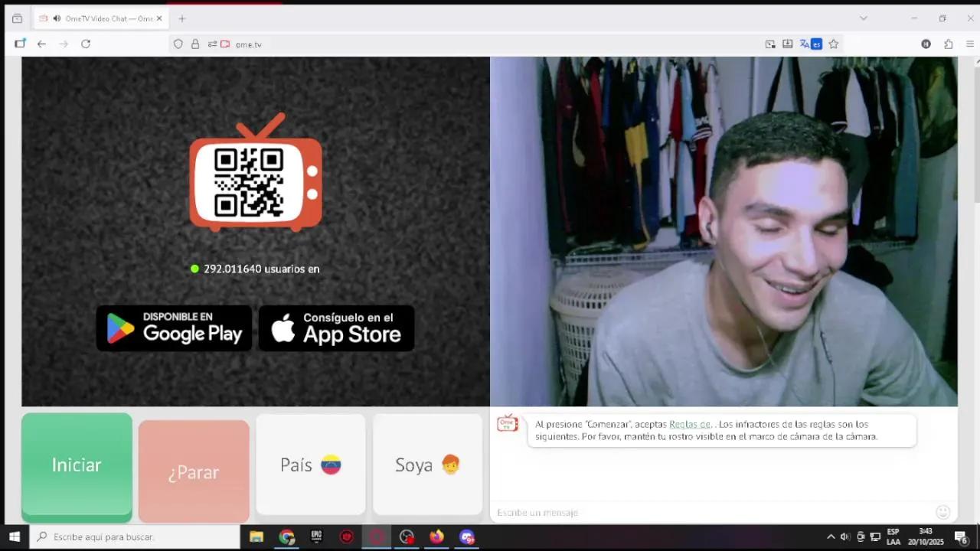
Task: Open the browser hamburger menu
Action: 970,44
